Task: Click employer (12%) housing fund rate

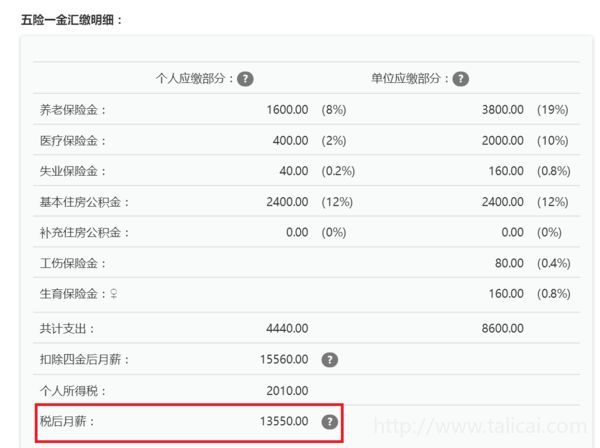Action: point(553,202)
